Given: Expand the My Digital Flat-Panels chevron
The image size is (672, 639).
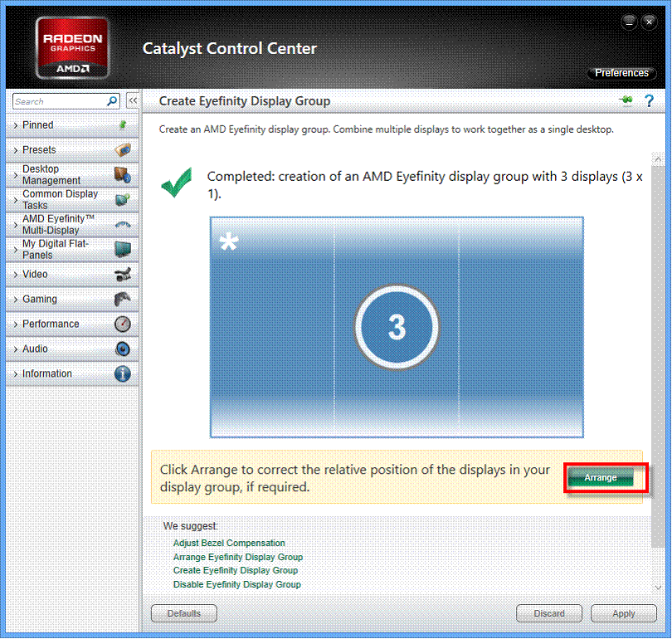Looking at the screenshot, I should coord(16,250).
